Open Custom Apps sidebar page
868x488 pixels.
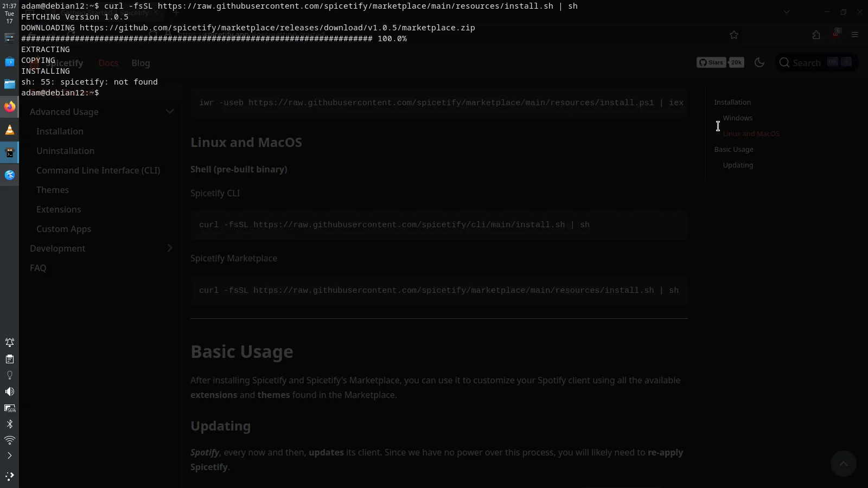pos(63,229)
